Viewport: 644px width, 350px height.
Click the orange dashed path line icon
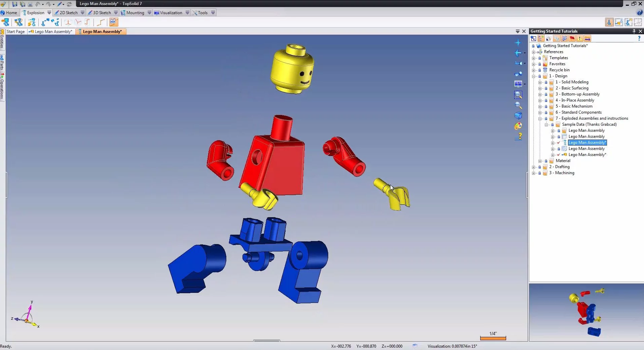(101, 22)
